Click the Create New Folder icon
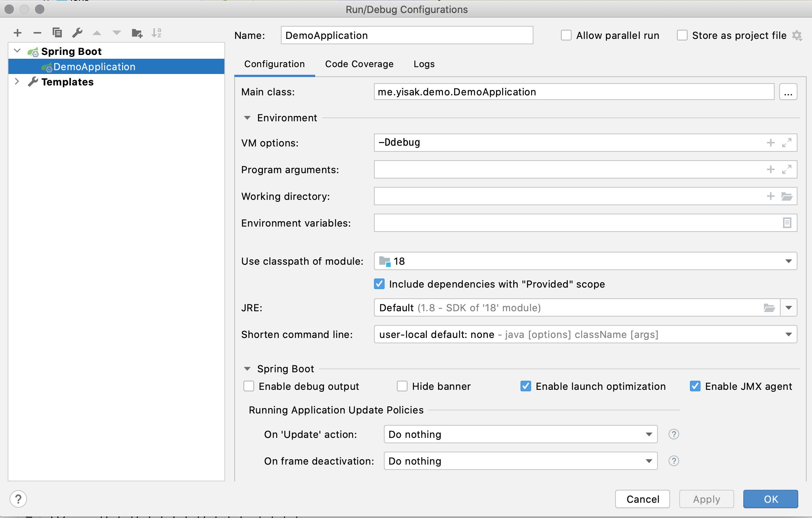 point(137,33)
